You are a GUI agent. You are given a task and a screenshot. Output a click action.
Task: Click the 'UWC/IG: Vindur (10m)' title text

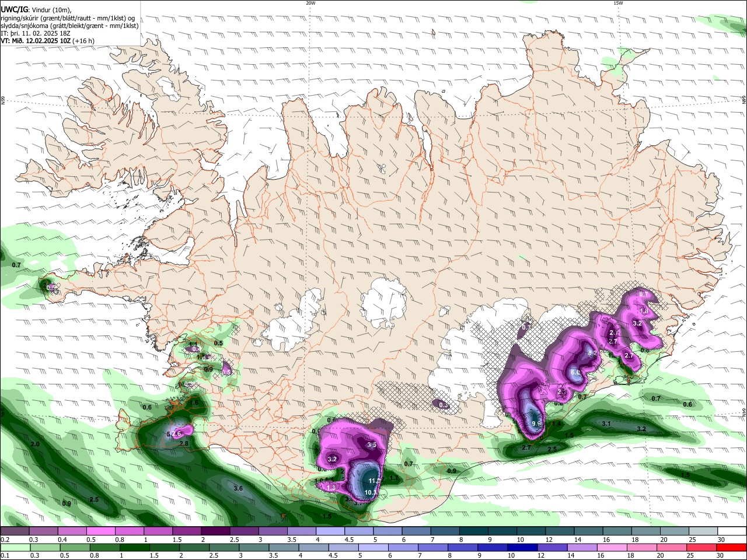(x=35, y=9)
